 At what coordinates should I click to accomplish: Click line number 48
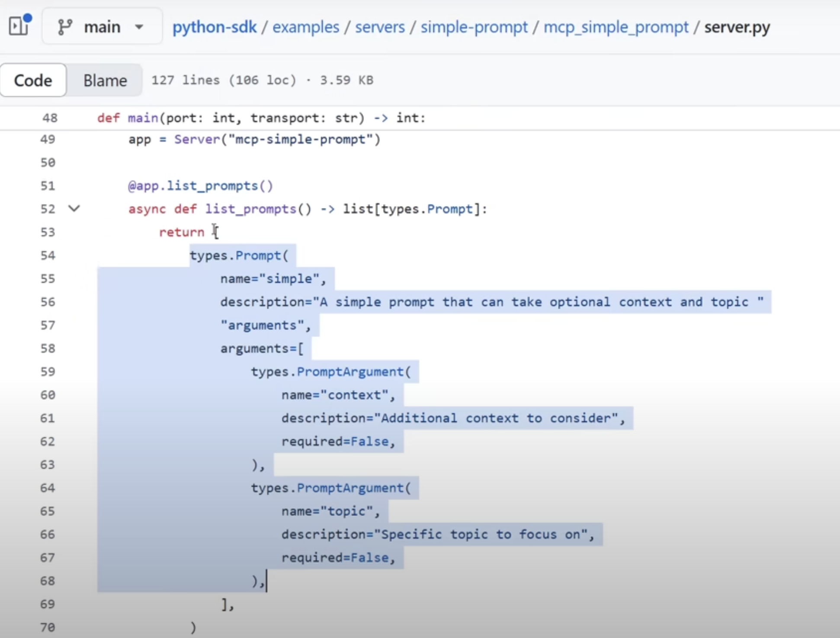50,118
